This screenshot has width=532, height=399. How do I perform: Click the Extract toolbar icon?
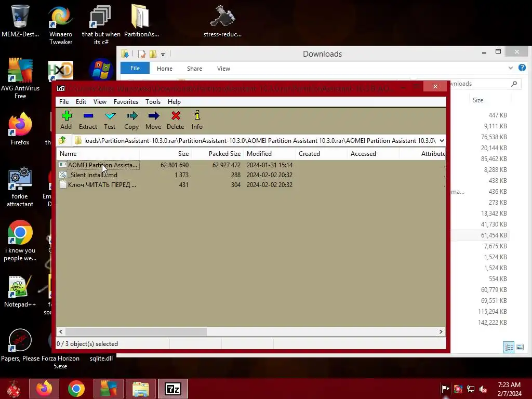[88, 120]
